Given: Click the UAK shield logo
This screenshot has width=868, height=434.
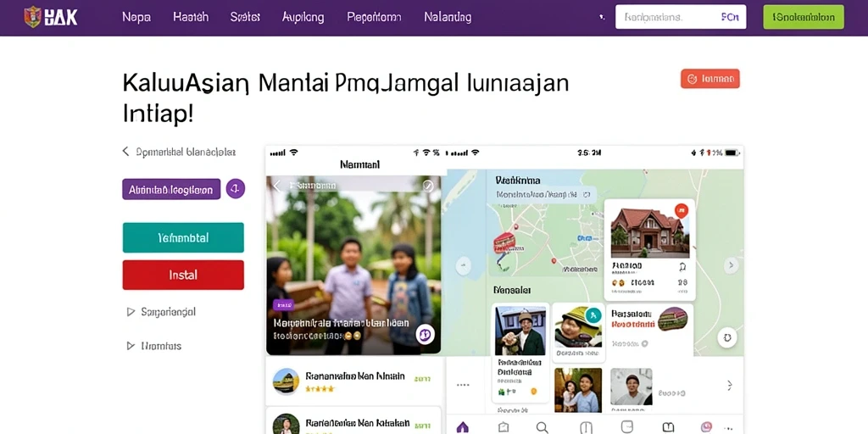Looking at the screenshot, I should [x=33, y=17].
